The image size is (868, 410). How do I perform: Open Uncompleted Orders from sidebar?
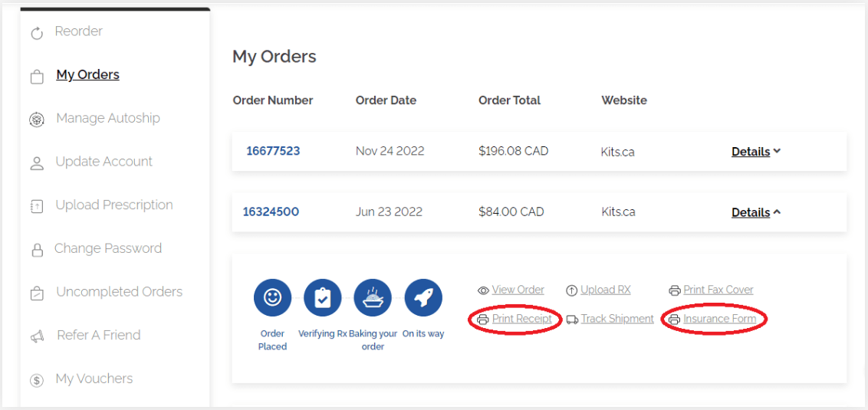click(119, 292)
